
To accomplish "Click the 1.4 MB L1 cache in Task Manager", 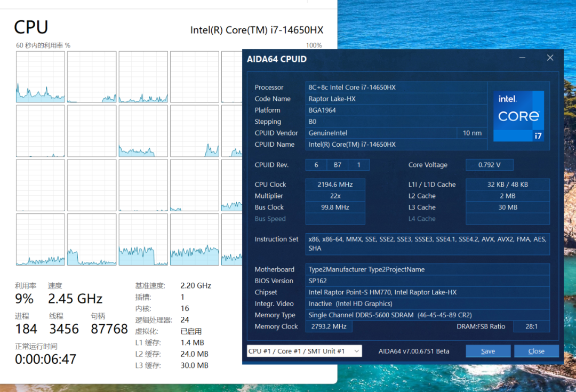I will (x=192, y=342).
